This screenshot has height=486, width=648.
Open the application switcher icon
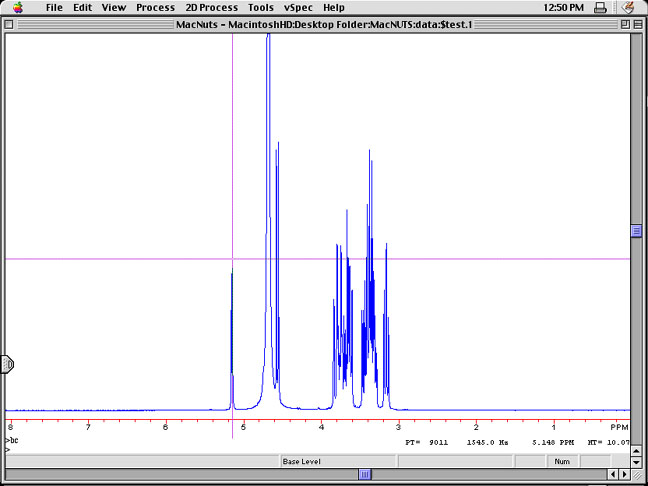(x=628, y=7)
